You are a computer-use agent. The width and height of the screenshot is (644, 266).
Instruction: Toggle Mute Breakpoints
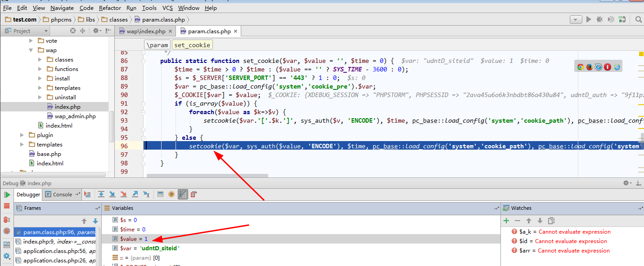point(7,231)
